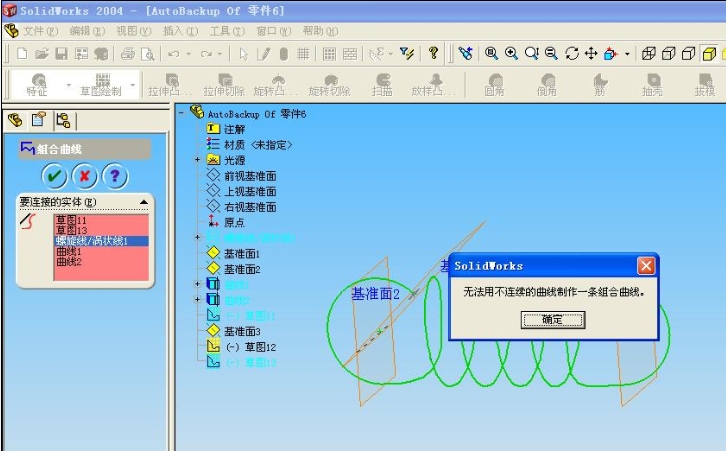Click the Open file folder icon
Screen dimensions: 726x451
point(42,54)
